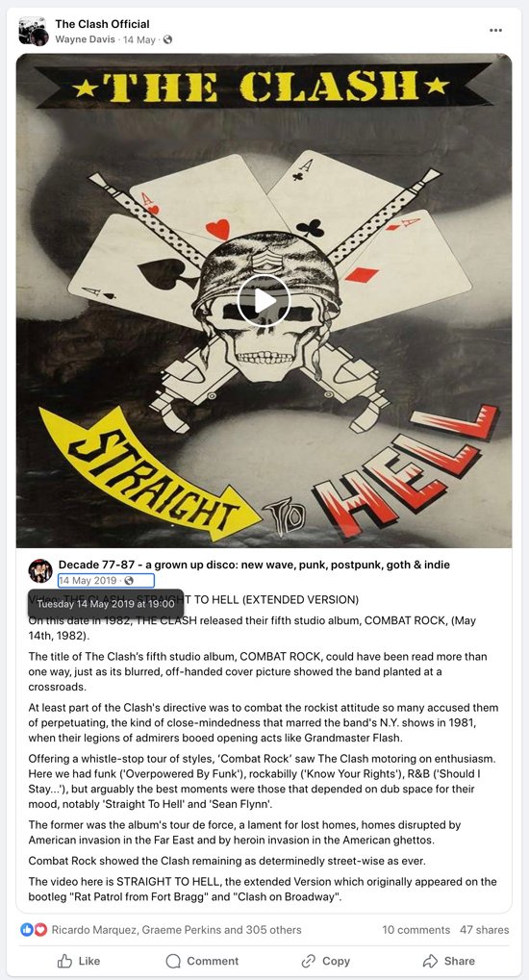
Task: Click the globe privacy icon beside 14 May
Action: coord(167,40)
